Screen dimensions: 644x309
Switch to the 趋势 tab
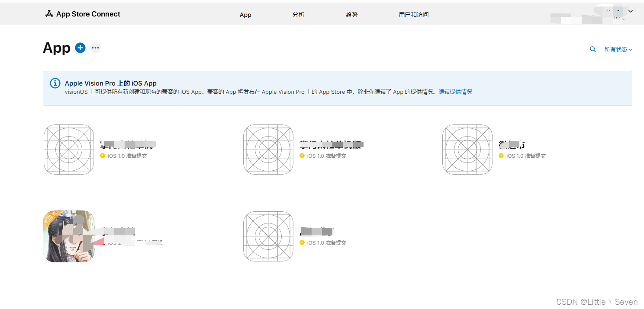pyautogui.click(x=351, y=15)
